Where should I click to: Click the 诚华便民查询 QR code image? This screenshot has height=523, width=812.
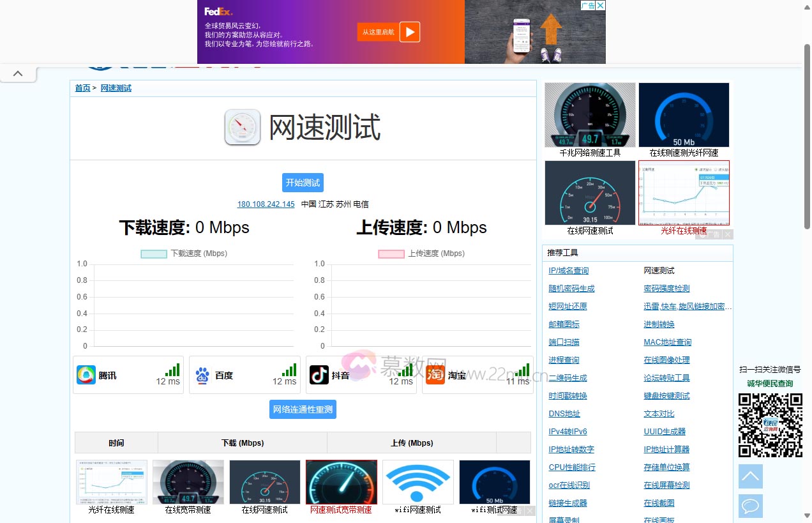pos(771,424)
